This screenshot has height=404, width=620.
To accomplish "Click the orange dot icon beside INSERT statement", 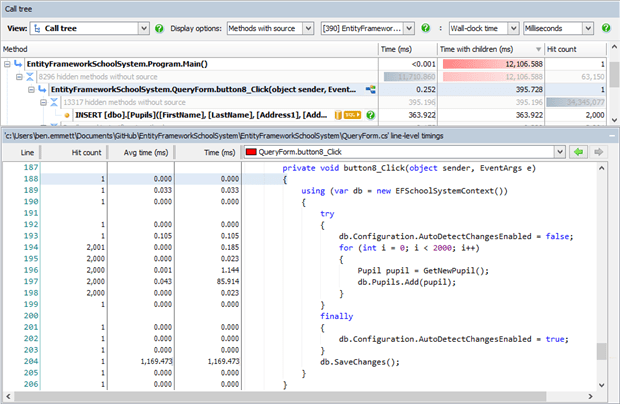I will click(67, 115).
